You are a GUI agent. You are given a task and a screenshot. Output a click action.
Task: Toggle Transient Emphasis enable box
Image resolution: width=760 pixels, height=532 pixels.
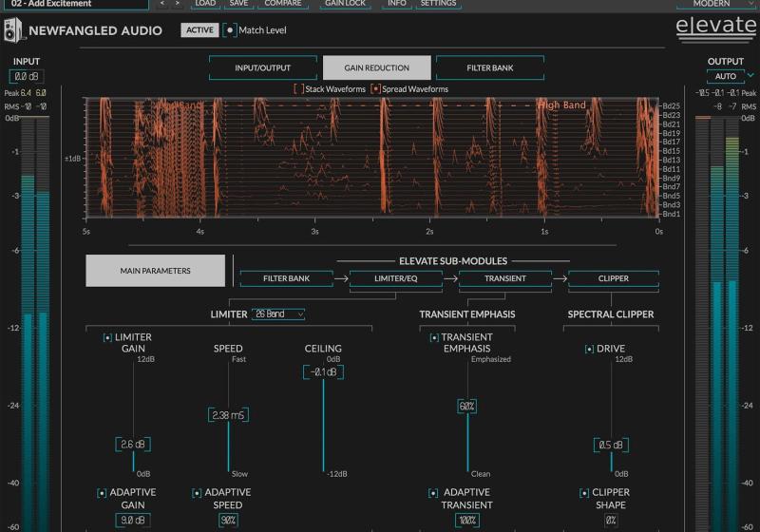(x=434, y=337)
